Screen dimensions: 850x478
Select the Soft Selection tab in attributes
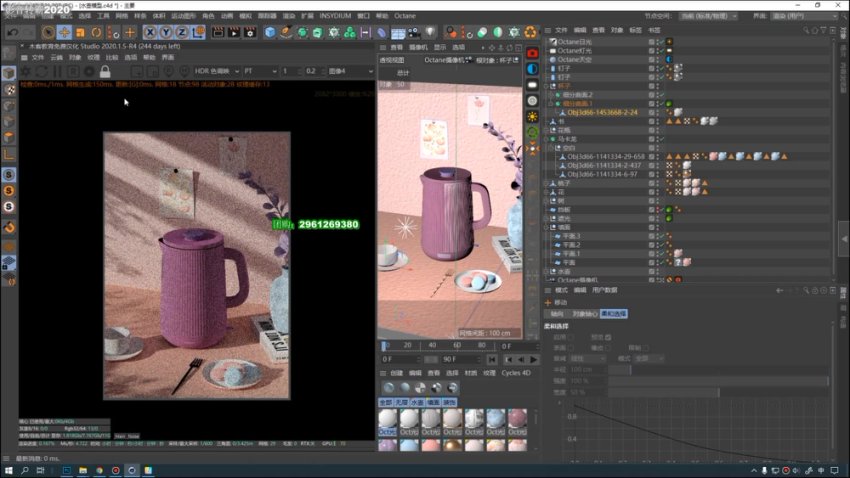(x=614, y=313)
